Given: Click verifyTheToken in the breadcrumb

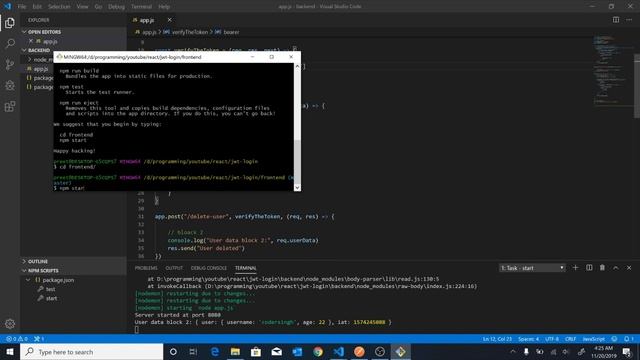Looking at the screenshot, I should pos(190,32).
